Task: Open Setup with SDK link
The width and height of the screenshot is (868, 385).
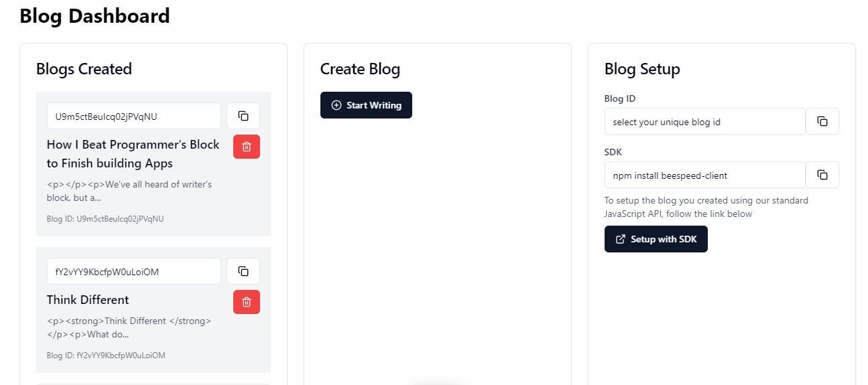Action: coord(656,239)
